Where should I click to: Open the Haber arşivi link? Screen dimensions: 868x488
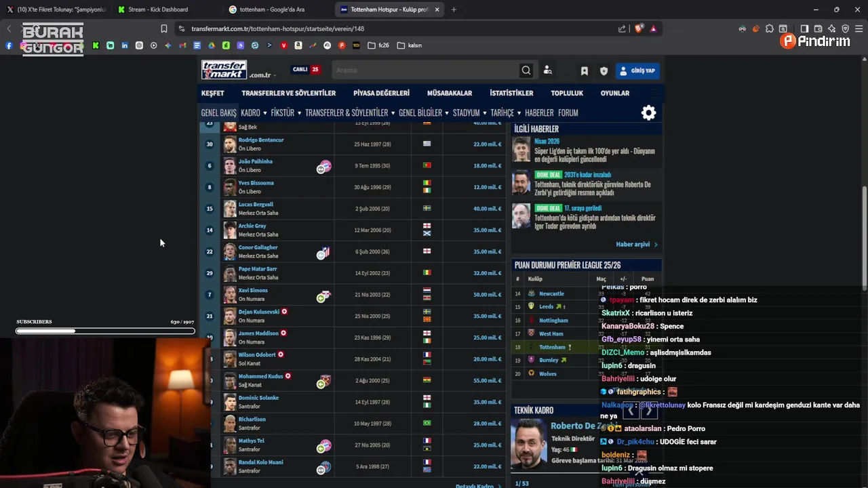pos(636,244)
